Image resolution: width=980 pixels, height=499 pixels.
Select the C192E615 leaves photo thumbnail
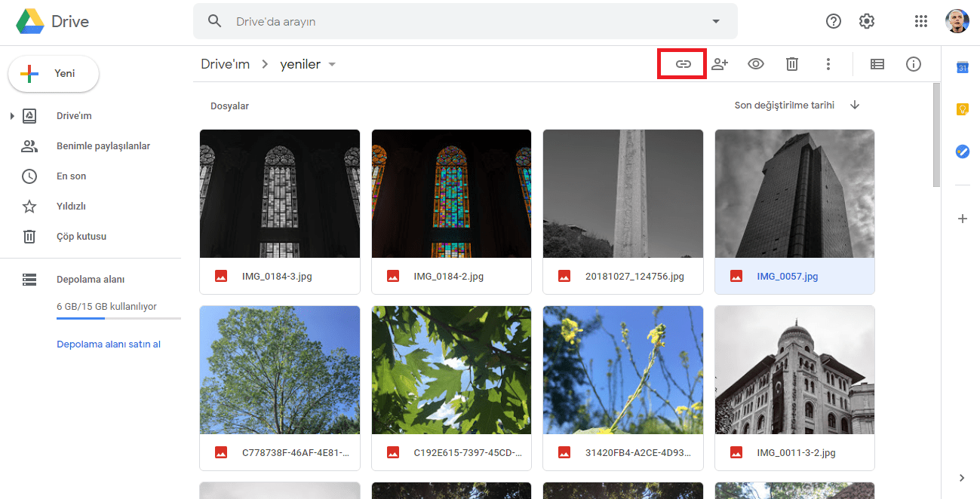pyautogui.click(x=451, y=370)
